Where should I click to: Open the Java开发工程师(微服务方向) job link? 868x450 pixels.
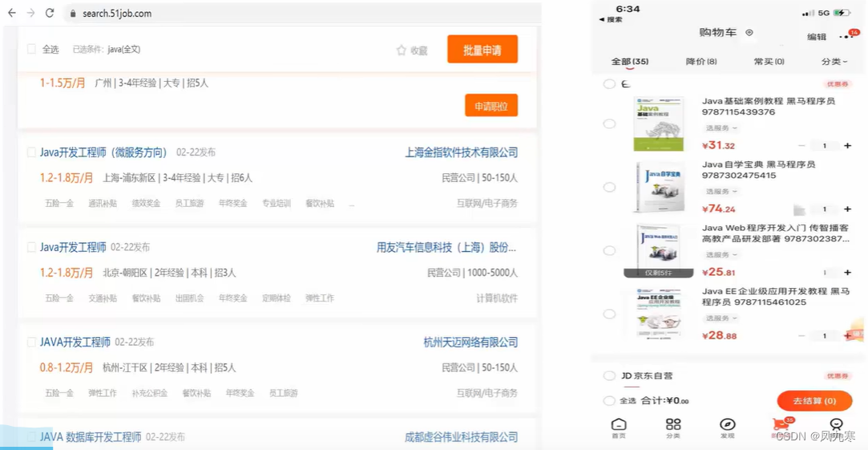click(103, 152)
